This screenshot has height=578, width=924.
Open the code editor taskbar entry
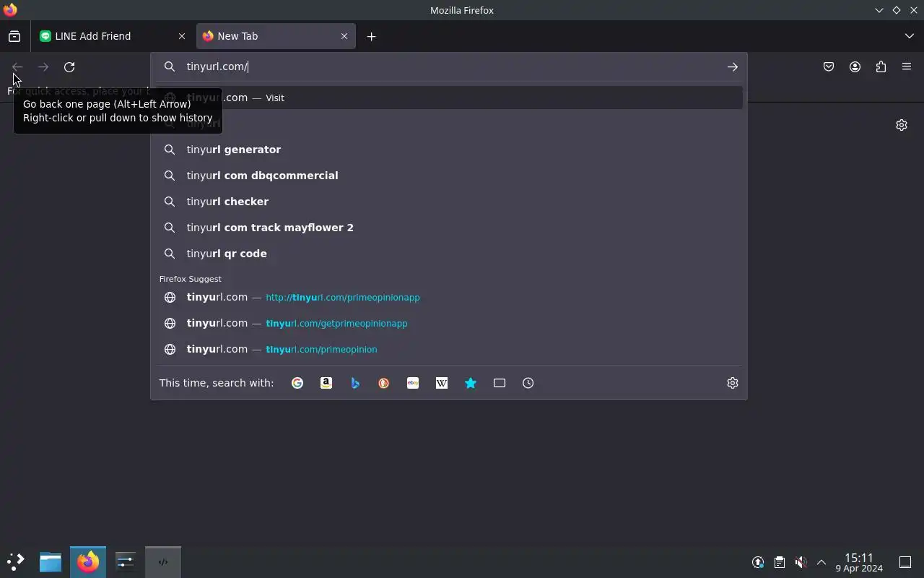tap(163, 561)
